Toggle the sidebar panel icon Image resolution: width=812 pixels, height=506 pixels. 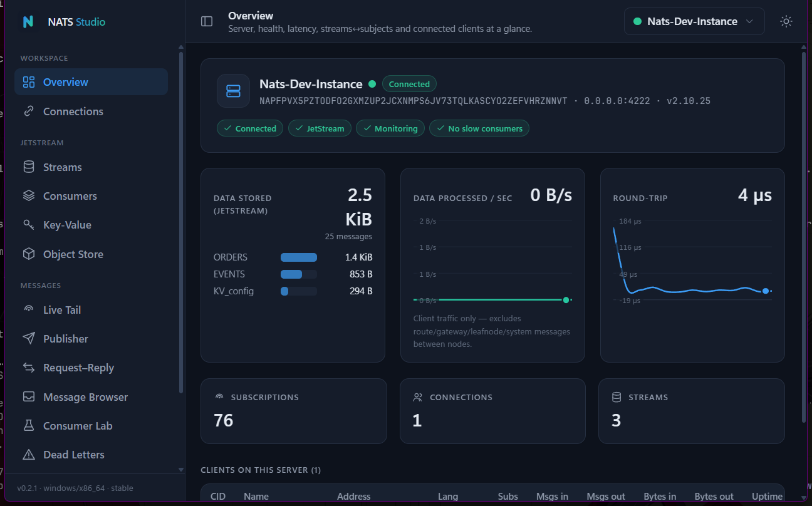tap(207, 21)
